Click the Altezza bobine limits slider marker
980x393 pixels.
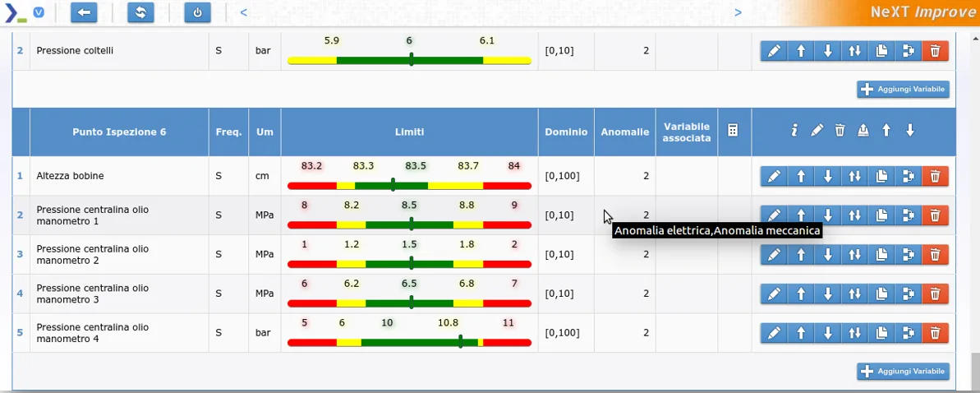point(393,185)
